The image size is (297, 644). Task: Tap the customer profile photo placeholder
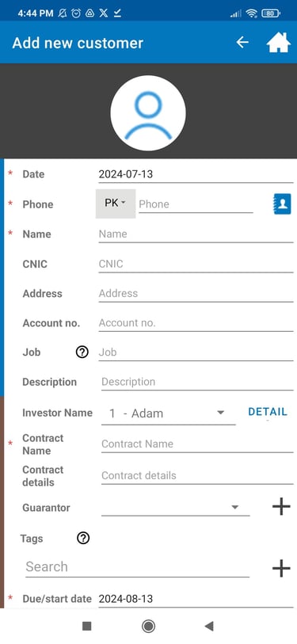point(148,112)
